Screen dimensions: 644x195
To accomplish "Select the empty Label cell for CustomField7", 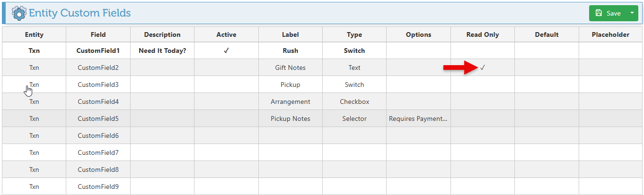I will [x=290, y=153].
